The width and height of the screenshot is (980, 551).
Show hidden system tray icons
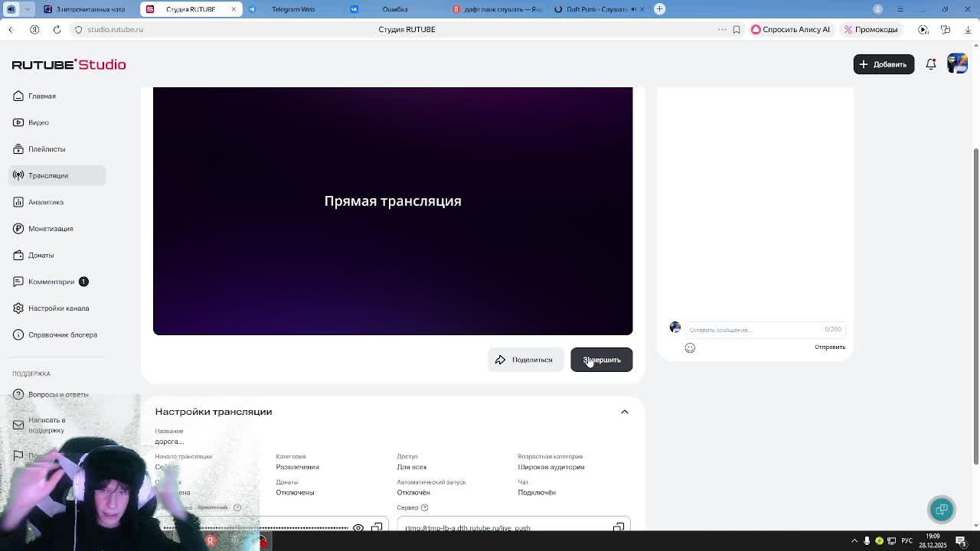pyautogui.click(x=854, y=541)
